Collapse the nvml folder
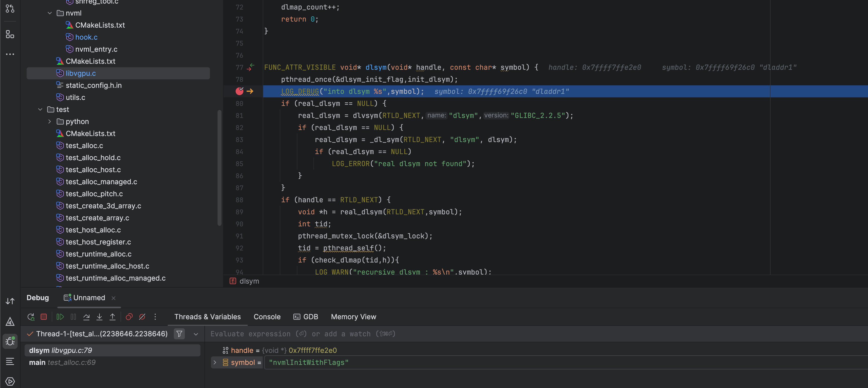Screen dimensions: 868x388 pos(49,13)
